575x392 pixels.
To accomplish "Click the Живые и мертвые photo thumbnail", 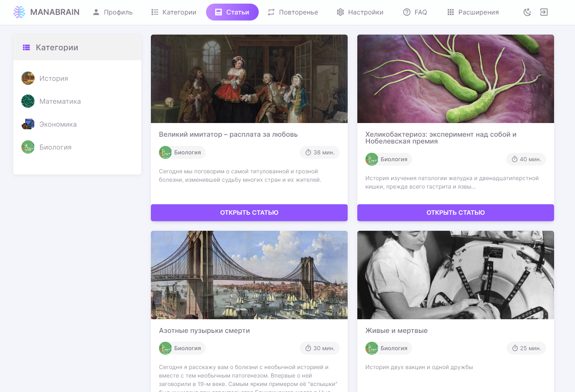I will (455, 275).
